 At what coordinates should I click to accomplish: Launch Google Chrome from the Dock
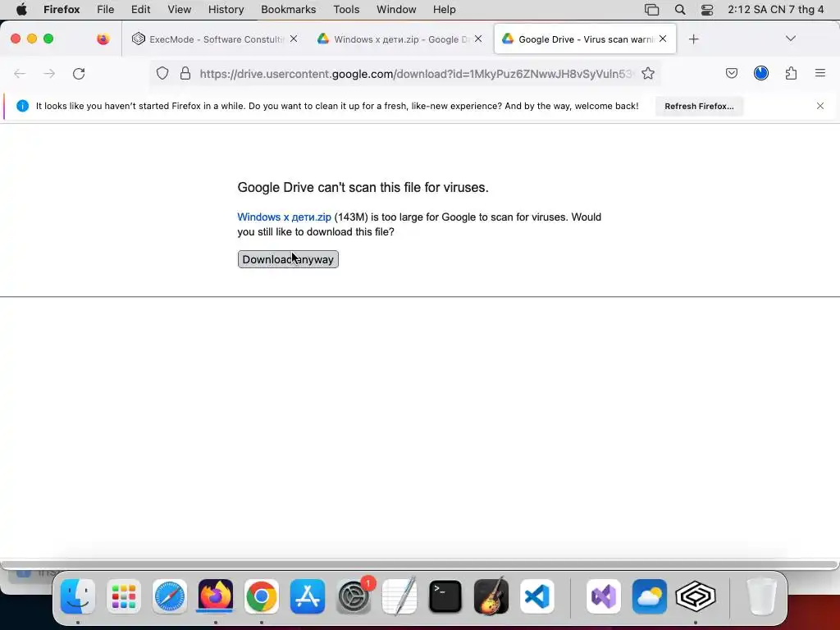[x=262, y=596]
